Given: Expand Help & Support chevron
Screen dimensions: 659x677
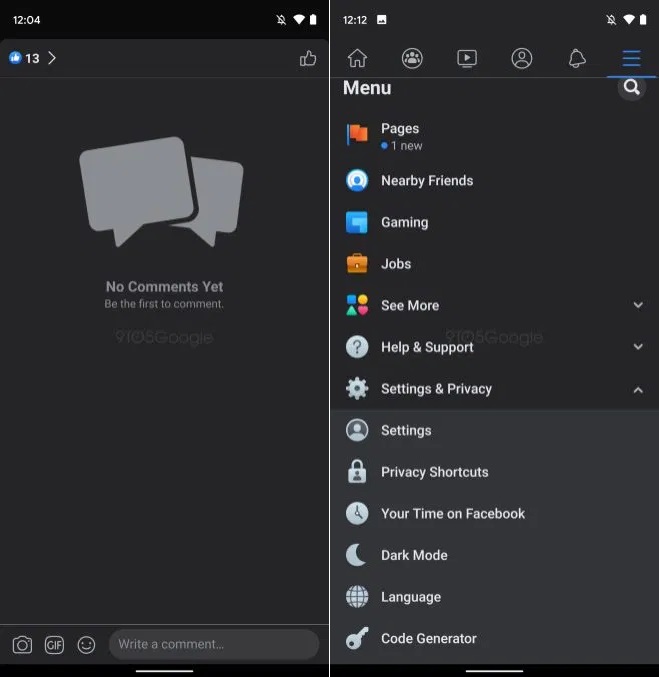Looking at the screenshot, I should 638,347.
